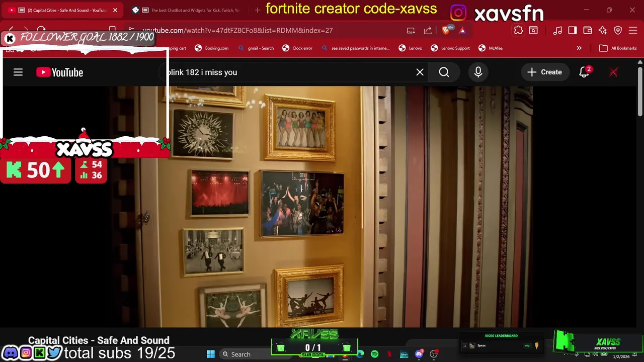This screenshot has height=362, width=644.
Task: Close the Capital Cities YouTube tab
Action: (115, 10)
